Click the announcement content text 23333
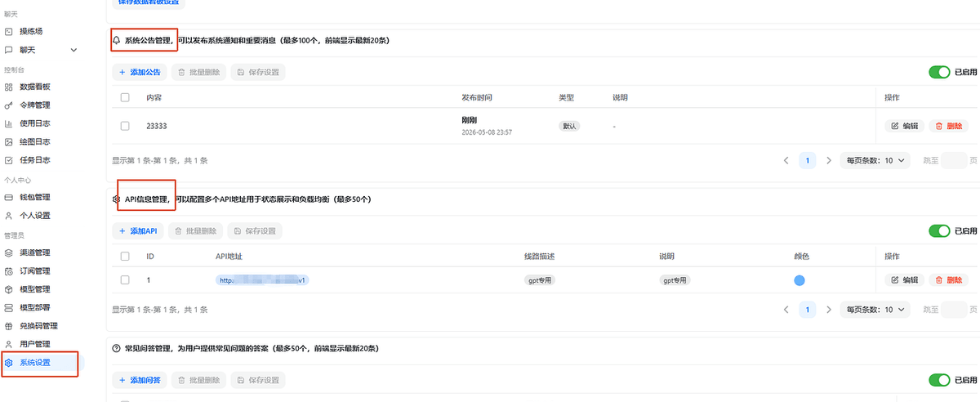This screenshot has width=980, height=402. (157, 126)
